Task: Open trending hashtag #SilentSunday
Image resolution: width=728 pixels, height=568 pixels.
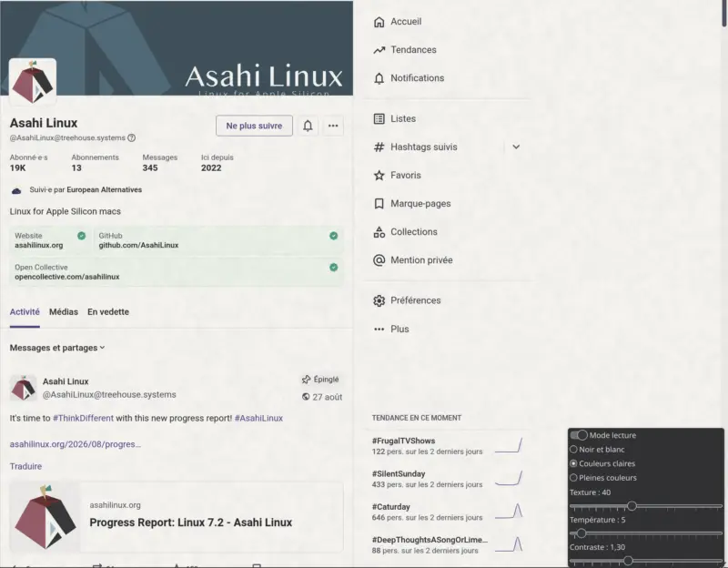Action: click(x=399, y=473)
